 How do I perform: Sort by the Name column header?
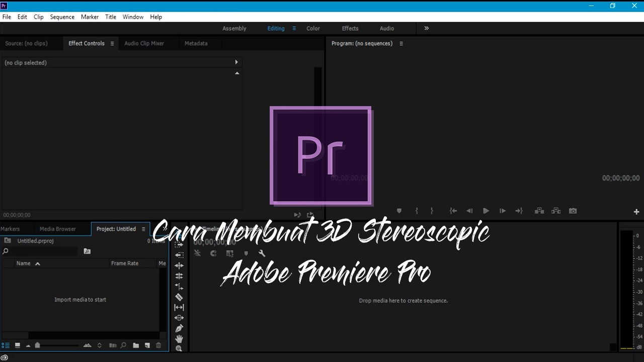[24, 263]
